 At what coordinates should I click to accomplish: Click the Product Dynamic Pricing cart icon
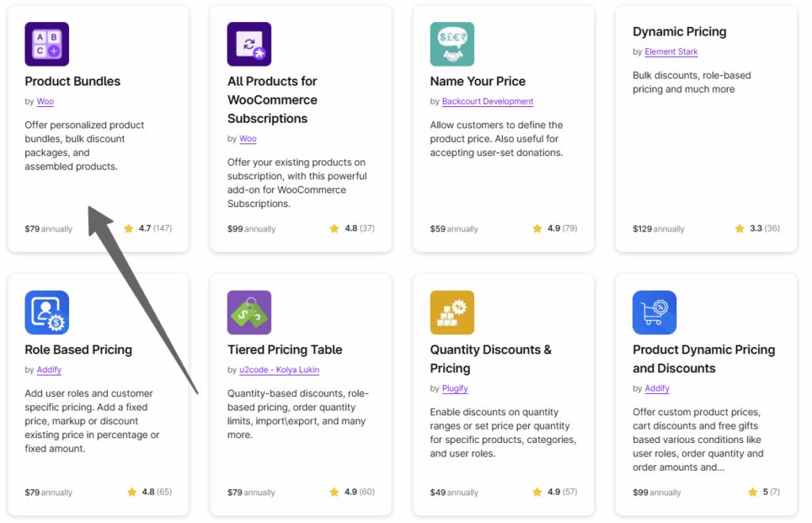click(654, 312)
